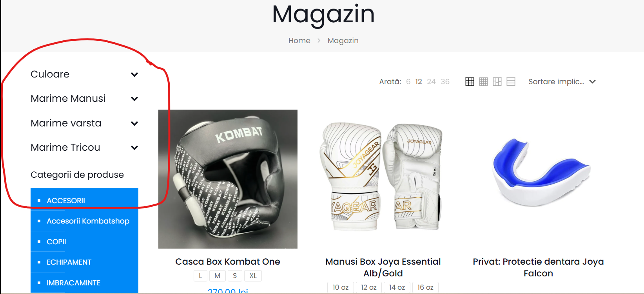Select size M for Casca Box

pos(217,276)
